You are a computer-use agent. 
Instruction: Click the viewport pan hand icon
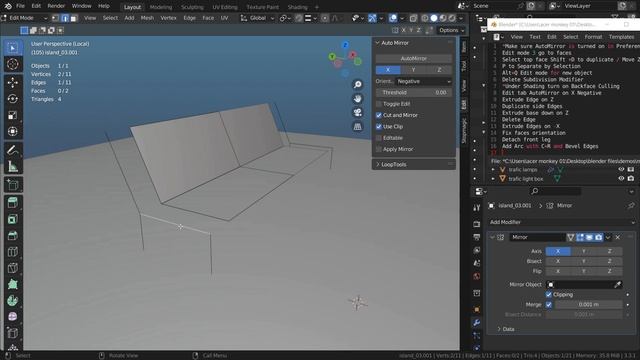click(358, 98)
